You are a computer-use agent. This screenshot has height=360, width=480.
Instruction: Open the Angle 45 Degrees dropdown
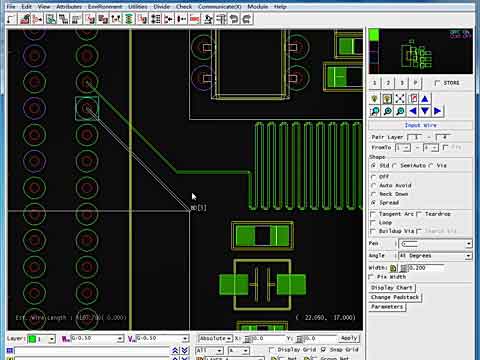click(468, 256)
